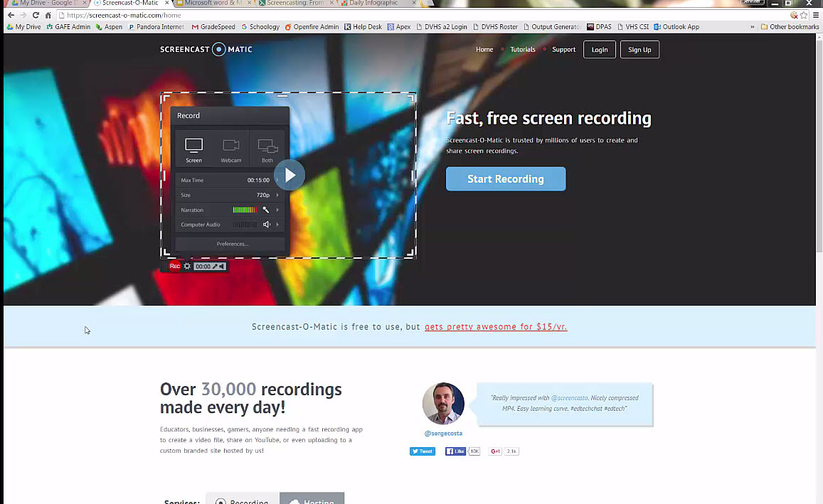The height and width of the screenshot is (504, 823).
Task: Follow the 'gets pretty awesome for $15/yr.' link
Action: (496, 327)
